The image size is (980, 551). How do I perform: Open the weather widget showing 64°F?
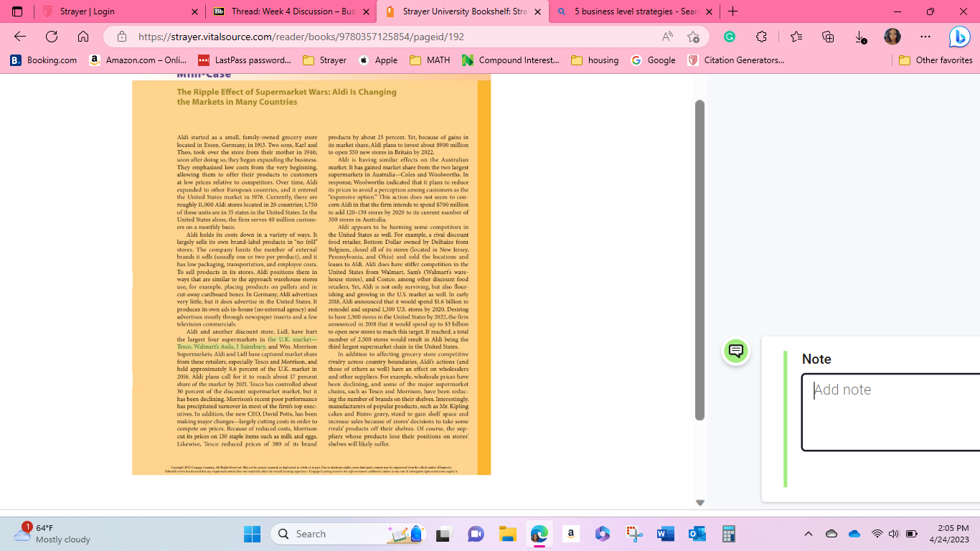pyautogui.click(x=52, y=534)
